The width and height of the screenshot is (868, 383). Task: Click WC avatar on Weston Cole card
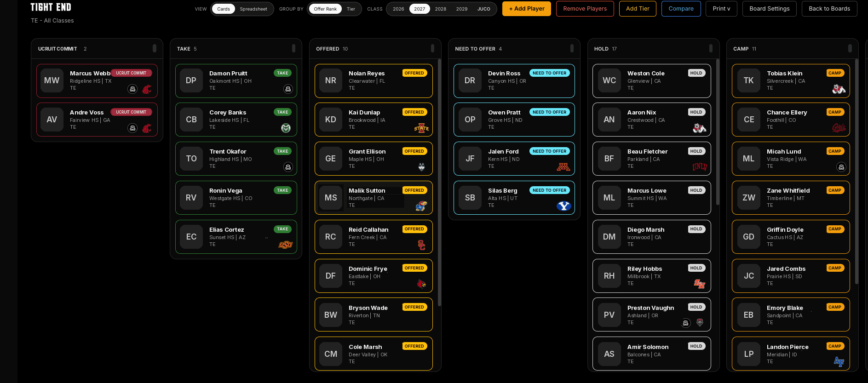609,80
